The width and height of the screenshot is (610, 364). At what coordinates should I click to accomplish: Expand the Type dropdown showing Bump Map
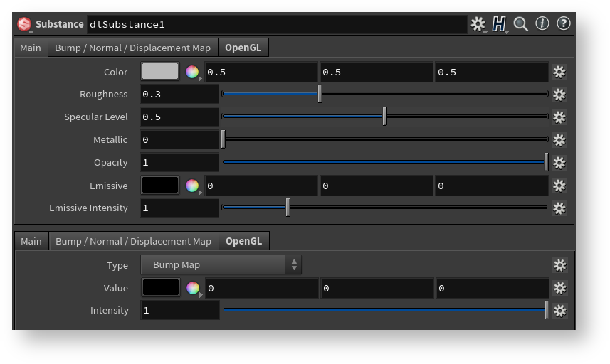(221, 265)
